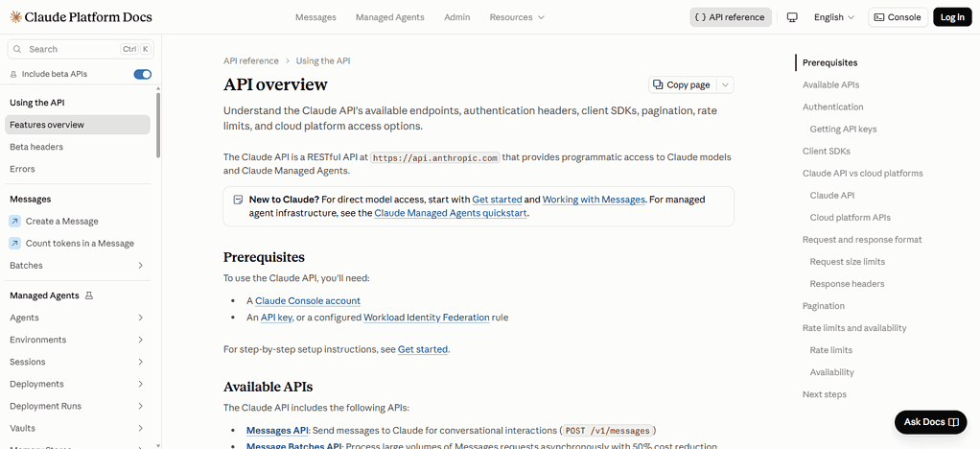Jump to Prerequisites in table of contents

(830, 62)
